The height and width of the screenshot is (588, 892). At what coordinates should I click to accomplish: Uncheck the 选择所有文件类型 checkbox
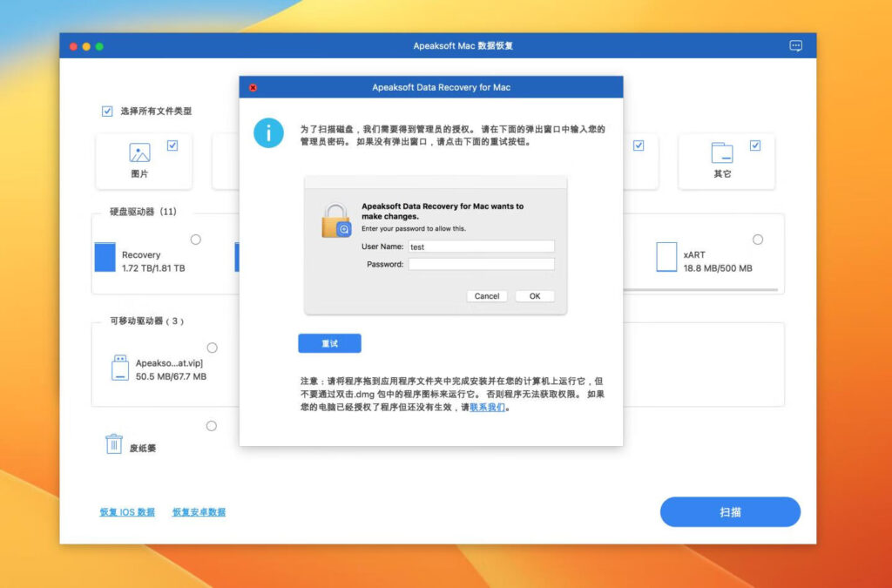click(107, 112)
